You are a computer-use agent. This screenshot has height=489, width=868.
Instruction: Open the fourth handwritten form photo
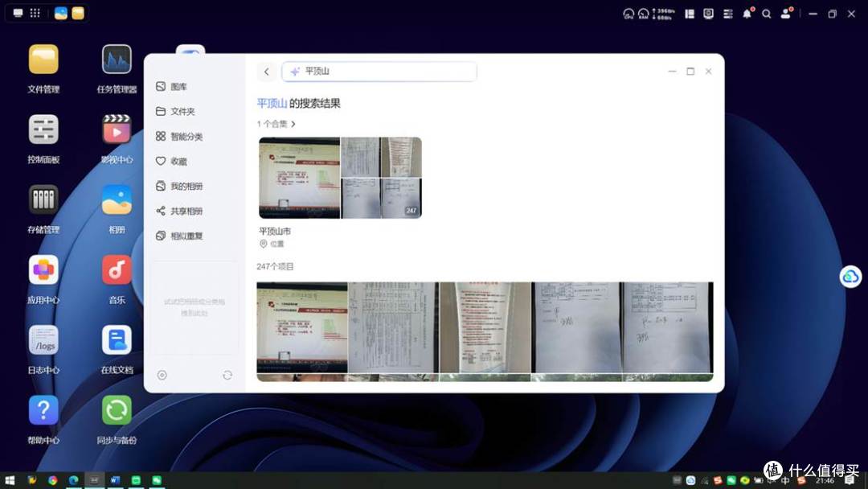coord(576,327)
